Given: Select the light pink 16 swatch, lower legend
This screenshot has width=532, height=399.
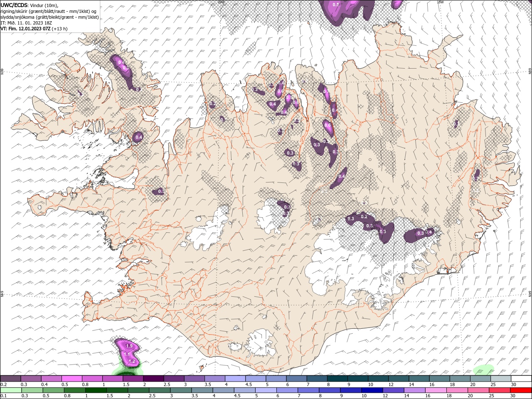Looking at the screenshot, I should [x=436, y=390].
